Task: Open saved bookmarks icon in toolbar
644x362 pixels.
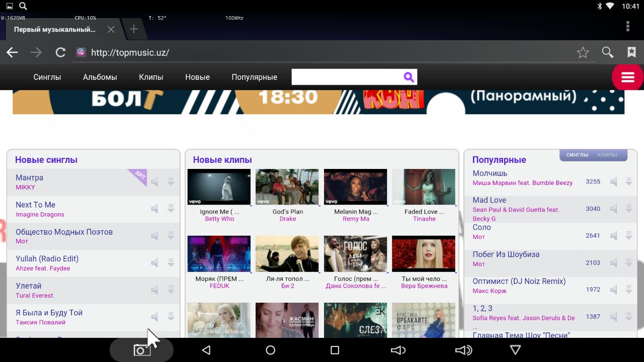Action: click(631, 52)
